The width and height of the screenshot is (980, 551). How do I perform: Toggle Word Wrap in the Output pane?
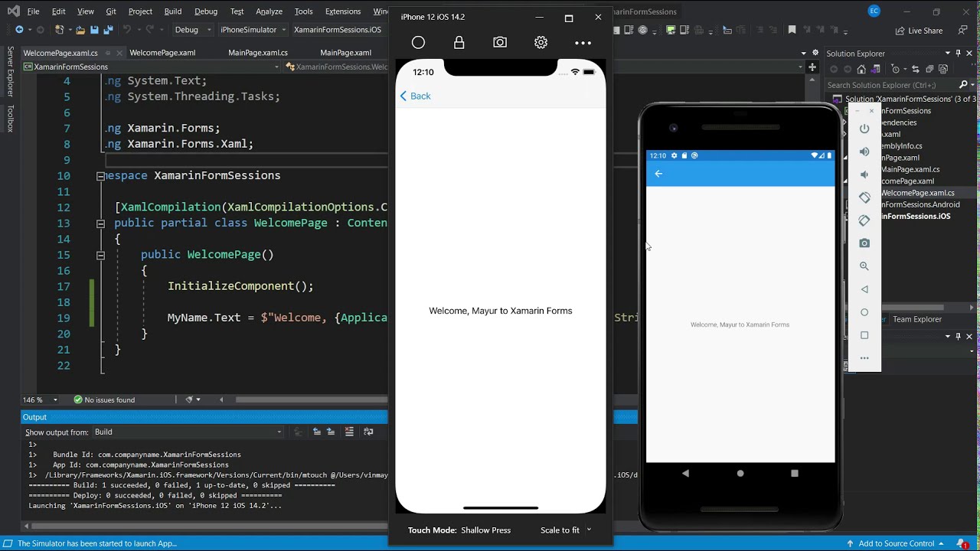pyautogui.click(x=368, y=432)
